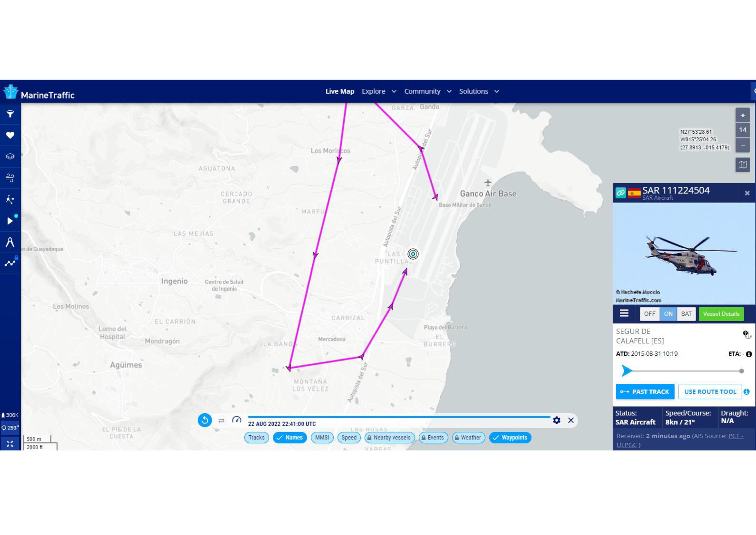
Task: Open the map layers icon
Action: click(10, 157)
